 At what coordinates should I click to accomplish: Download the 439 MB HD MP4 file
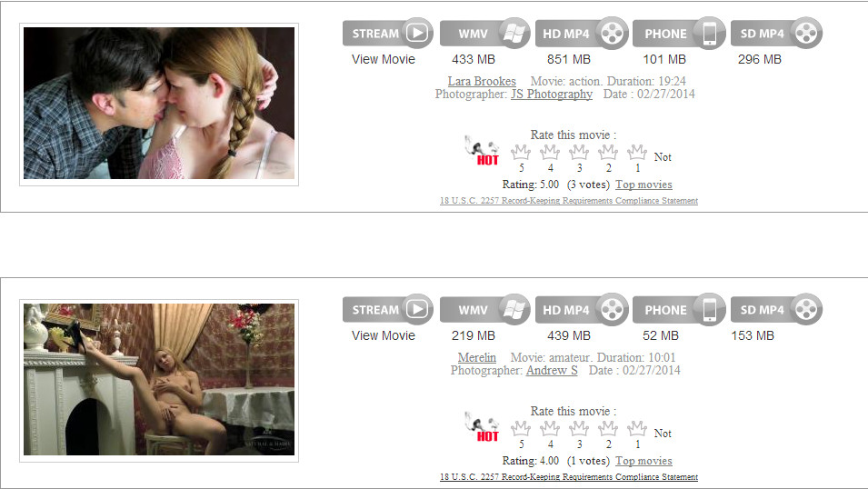point(582,310)
